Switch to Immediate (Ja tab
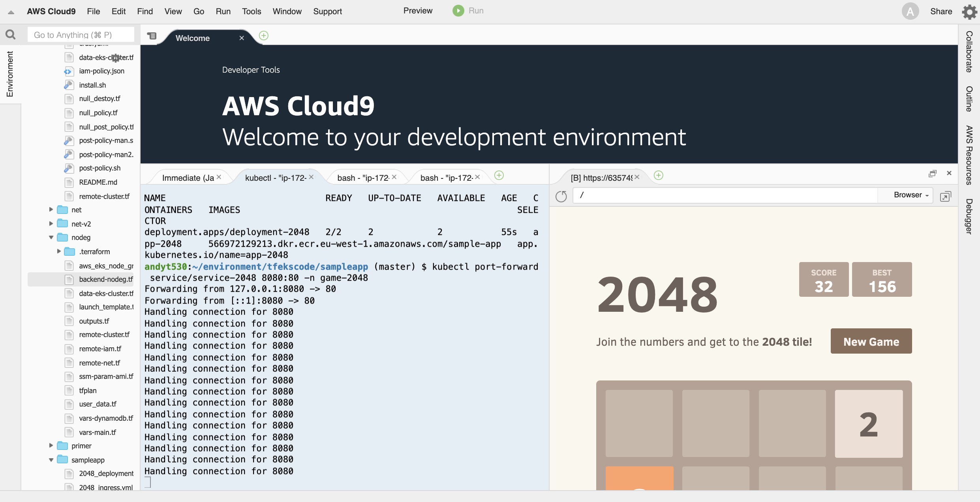Viewport: 980px width, 502px height. pos(188,178)
